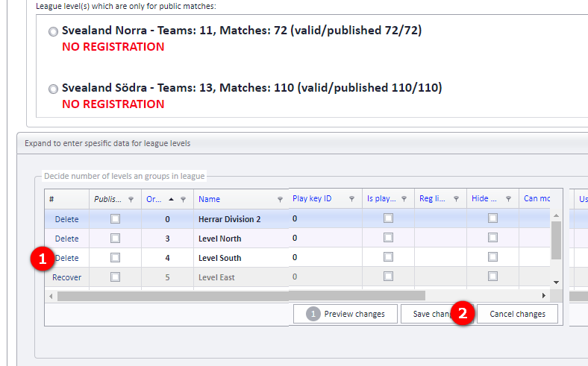Click the grid's vertical scrollbar up arrow

(x=556, y=215)
